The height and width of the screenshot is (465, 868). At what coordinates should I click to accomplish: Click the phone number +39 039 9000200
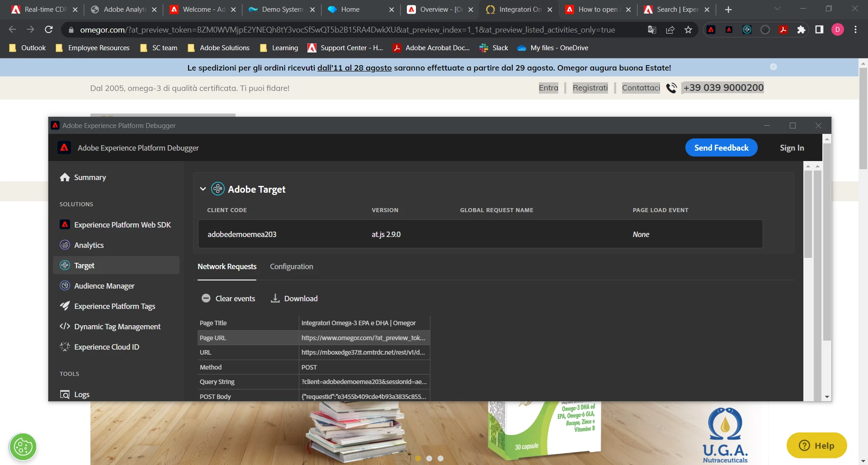coord(723,88)
